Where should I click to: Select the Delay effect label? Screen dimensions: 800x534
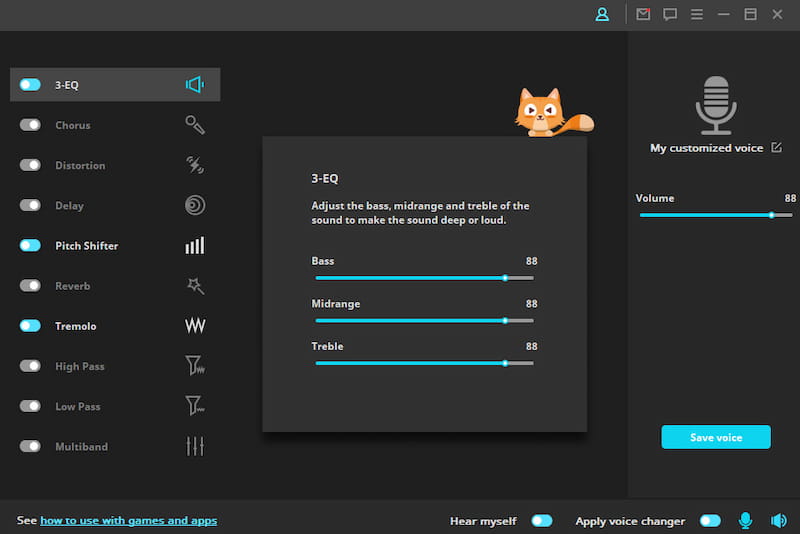69,206
